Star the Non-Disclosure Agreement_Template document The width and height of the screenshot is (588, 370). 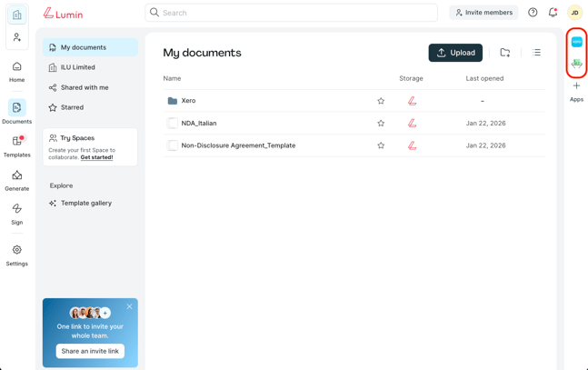pos(381,145)
